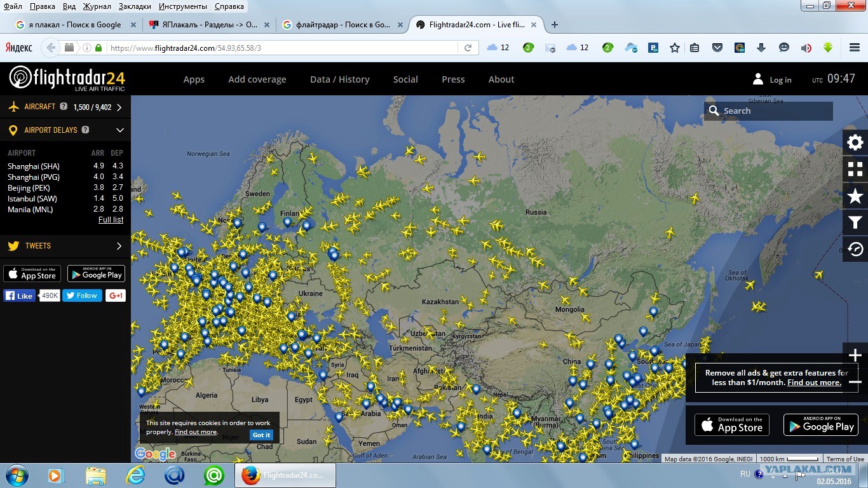The width and height of the screenshot is (868, 488).
Task: Click the Flightradar24 logo
Action: (67, 79)
